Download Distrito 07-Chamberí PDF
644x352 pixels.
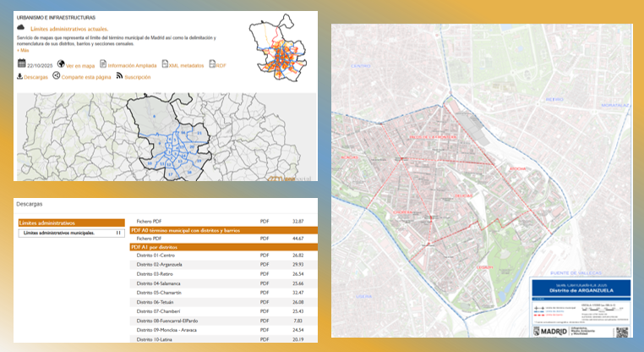tap(224, 311)
